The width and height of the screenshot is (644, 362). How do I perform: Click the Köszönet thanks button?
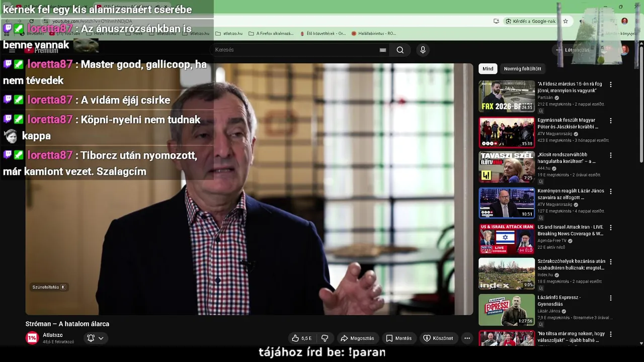click(x=438, y=338)
